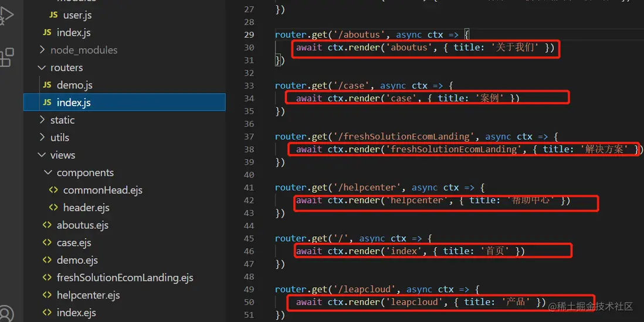Click the title string '关于我们'
This screenshot has height=322, width=644.
515,48
